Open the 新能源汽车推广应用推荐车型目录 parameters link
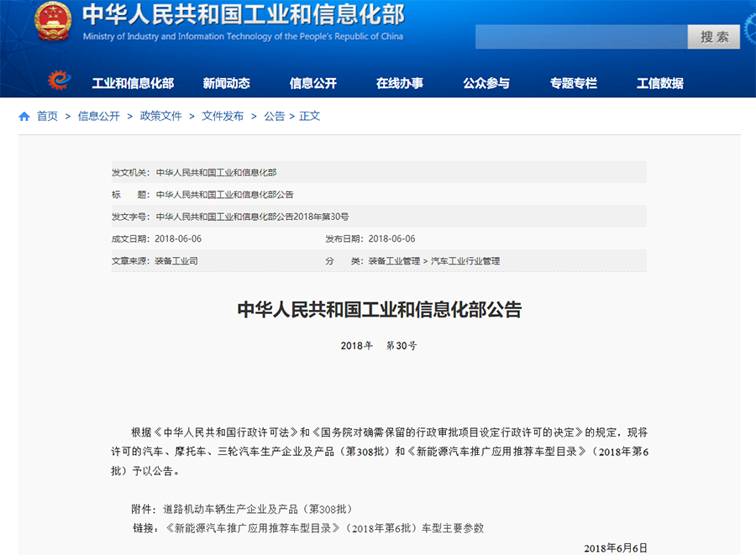Screen dimensions: 756x555 [x=325, y=528]
